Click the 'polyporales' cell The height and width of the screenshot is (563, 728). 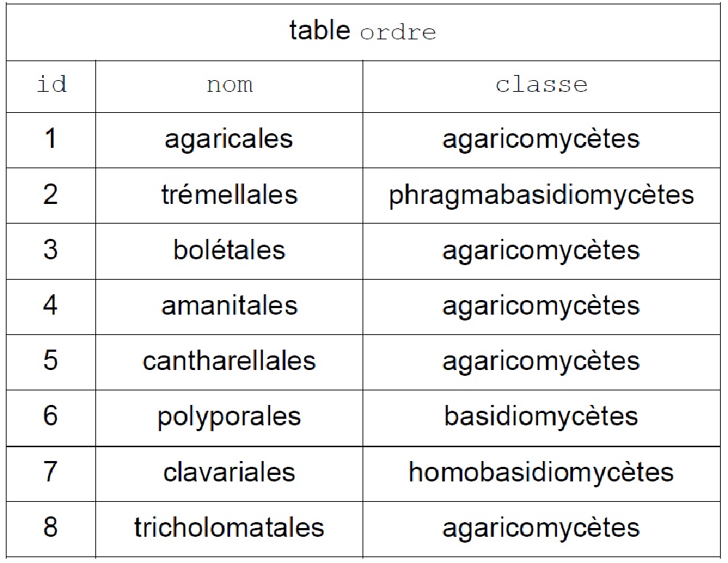click(229, 417)
